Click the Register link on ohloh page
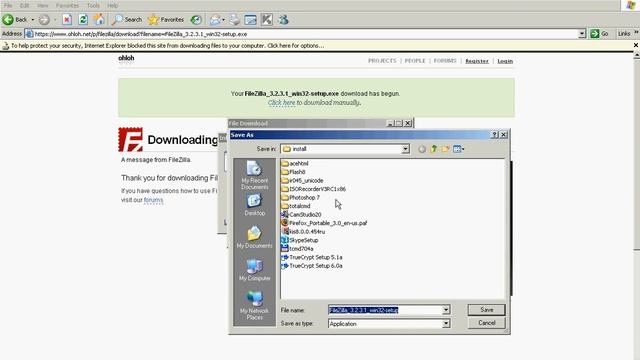The width and height of the screenshot is (640, 360). (x=477, y=61)
